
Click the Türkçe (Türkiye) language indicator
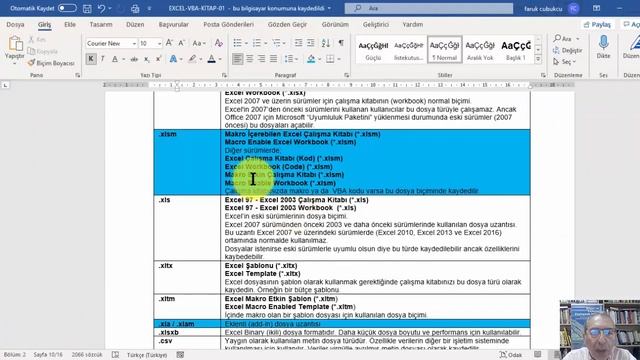147,355
